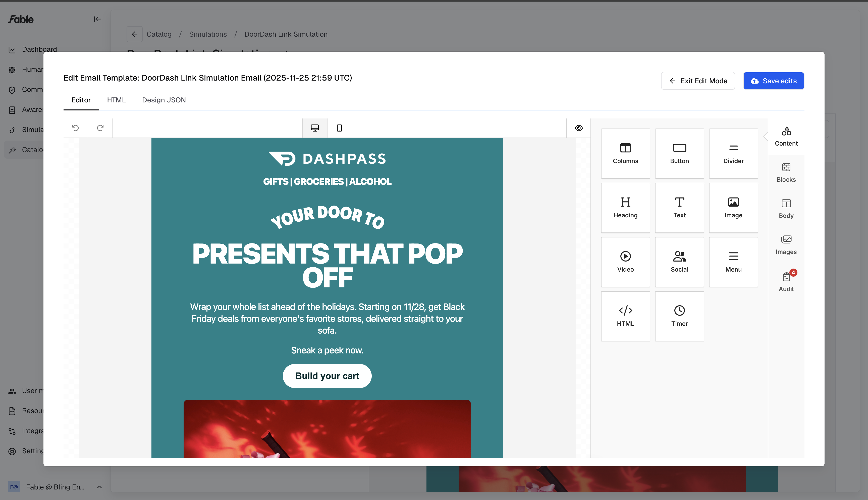Switch to the HTML tab
The height and width of the screenshot is (500, 868).
pos(117,100)
